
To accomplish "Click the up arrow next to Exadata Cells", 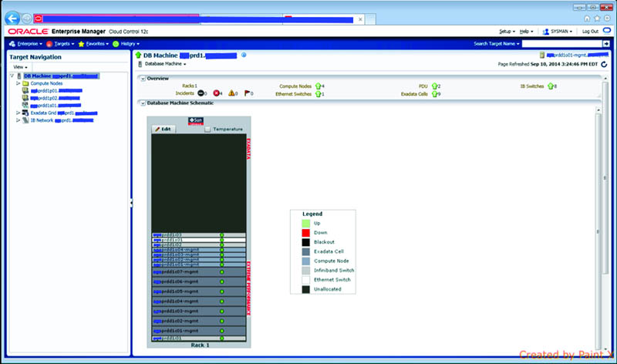I will [x=434, y=94].
